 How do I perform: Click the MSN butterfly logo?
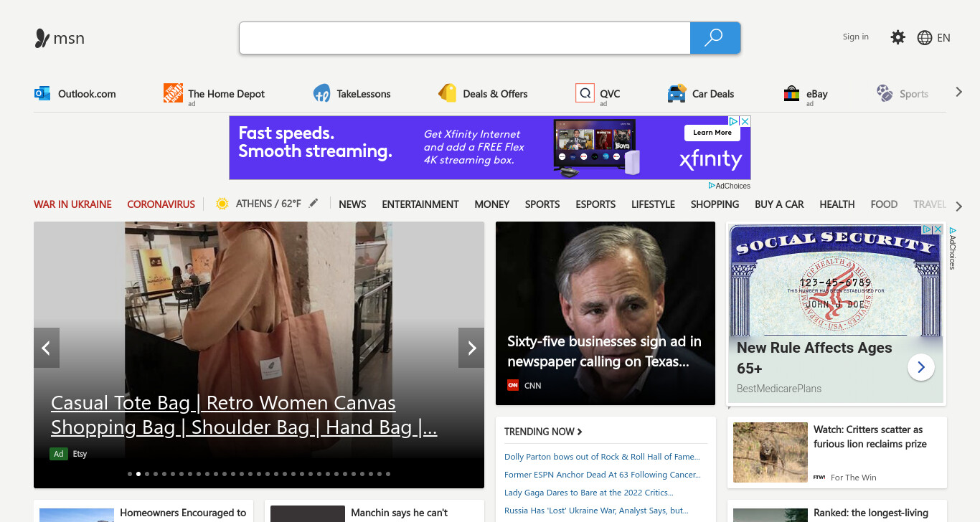click(42, 38)
